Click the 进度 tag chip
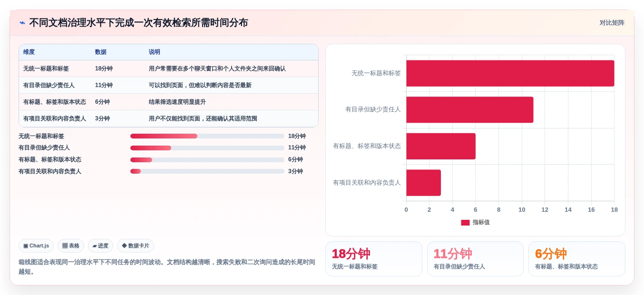The height and width of the screenshot is (295, 644). click(x=100, y=246)
